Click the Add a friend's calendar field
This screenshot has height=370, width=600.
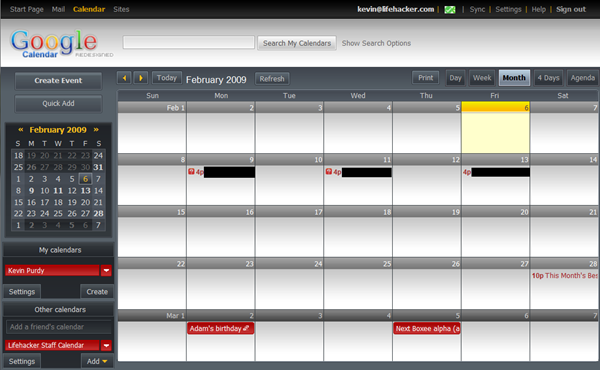tap(59, 327)
